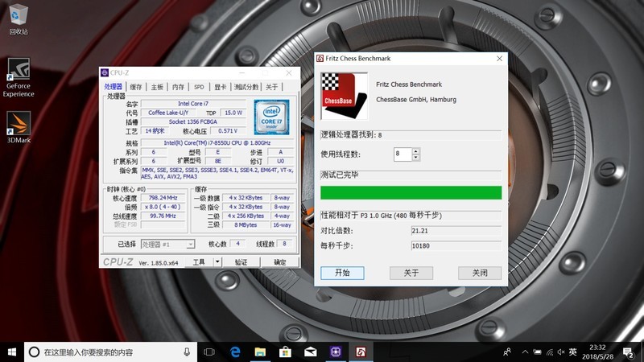Open the Wi-Fi network tray icon
Screen dimensions: 644x362
[550, 352]
